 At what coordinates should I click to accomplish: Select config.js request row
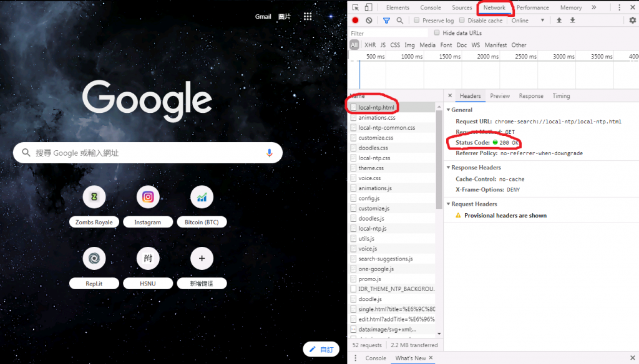(392, 198)
